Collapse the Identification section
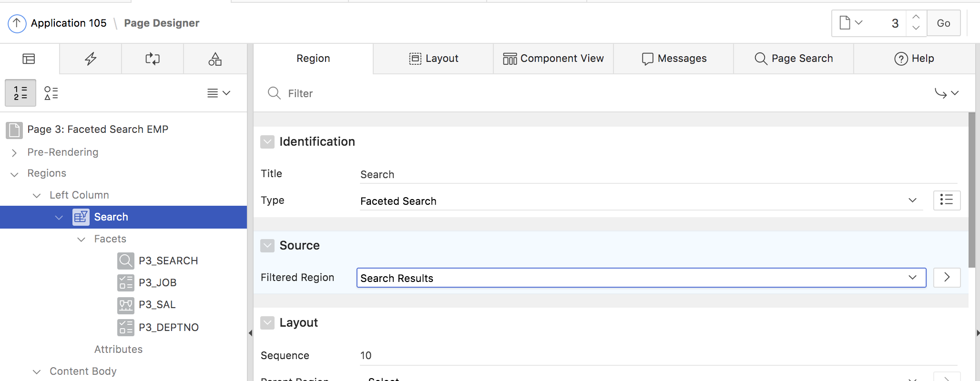980x381 pixels. click(267, 142)
